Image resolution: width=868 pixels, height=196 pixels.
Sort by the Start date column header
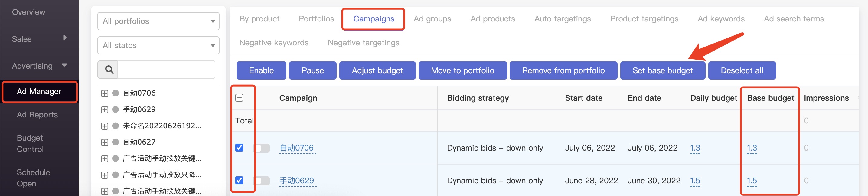[x=584, y=98]
